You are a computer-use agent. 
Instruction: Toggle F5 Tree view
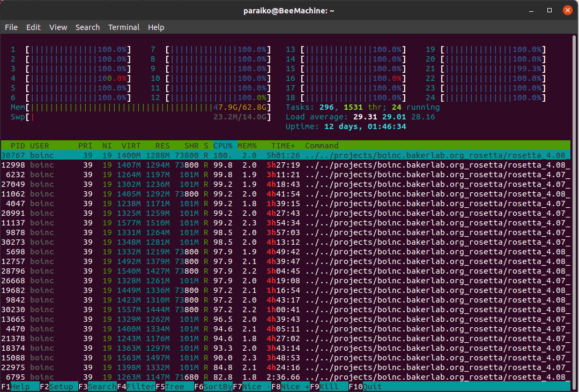coord(175,387)
